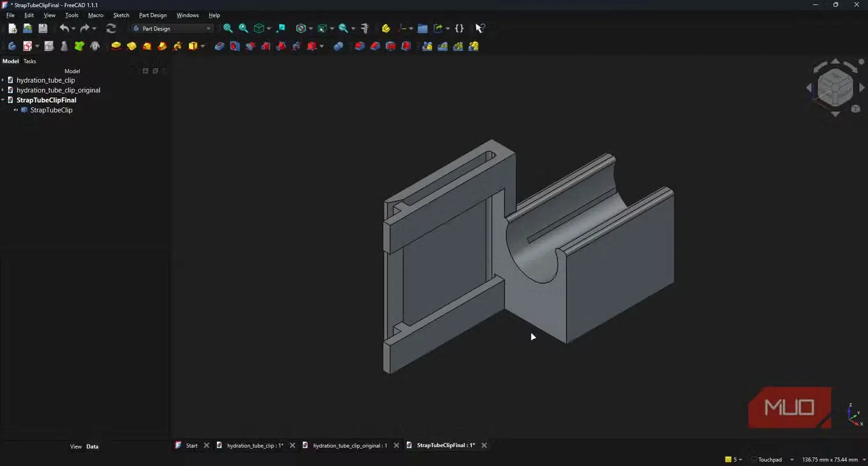Select the Revolution tool icon

[x=132, y=46]
